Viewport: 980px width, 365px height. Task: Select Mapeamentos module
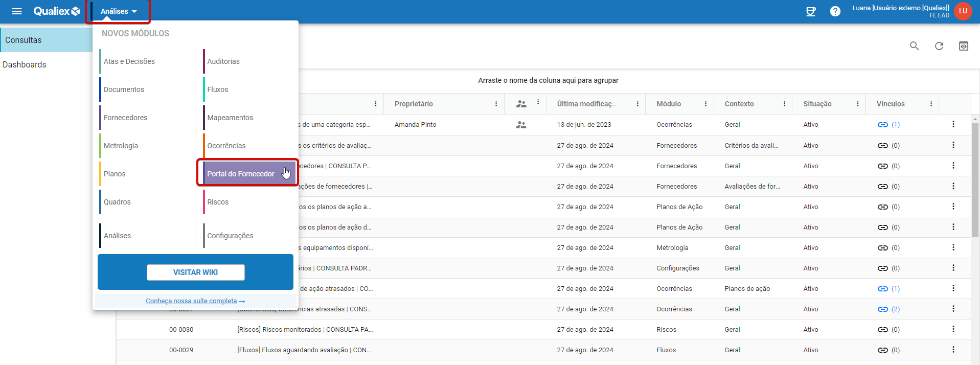(249, 118)
